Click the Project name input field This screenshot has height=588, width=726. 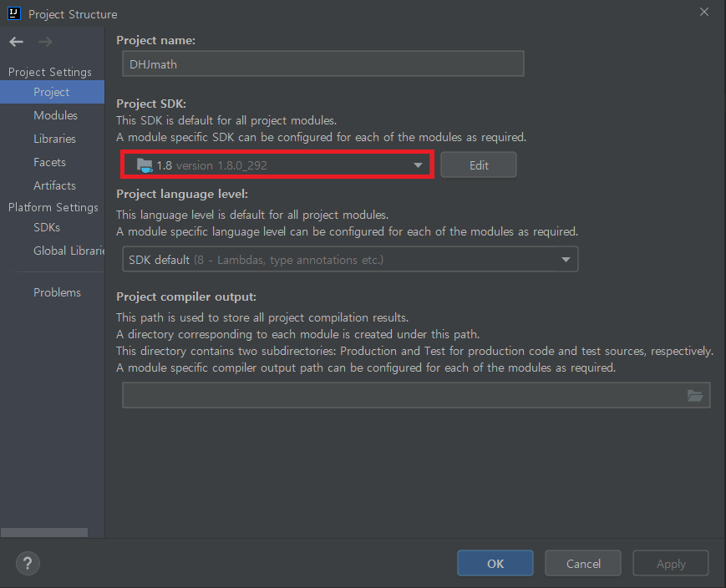tap(323, 63)
